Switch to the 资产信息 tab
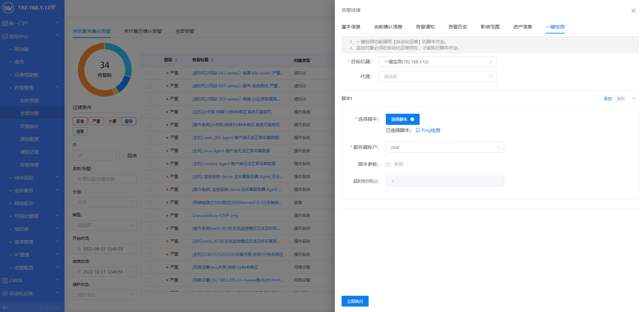 click(522, 27)
